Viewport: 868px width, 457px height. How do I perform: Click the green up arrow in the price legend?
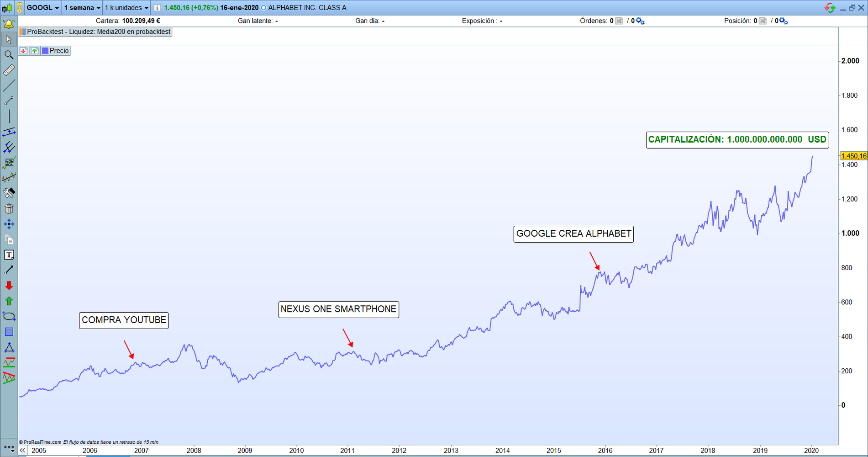coord(35,51)
